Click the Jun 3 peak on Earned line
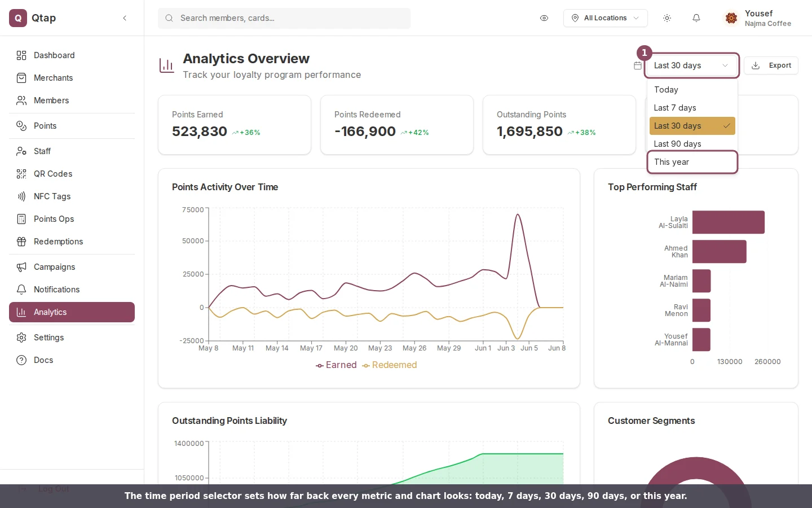This screenshot has height=508, width=812. pyautogui.click(x=518, y=214)
